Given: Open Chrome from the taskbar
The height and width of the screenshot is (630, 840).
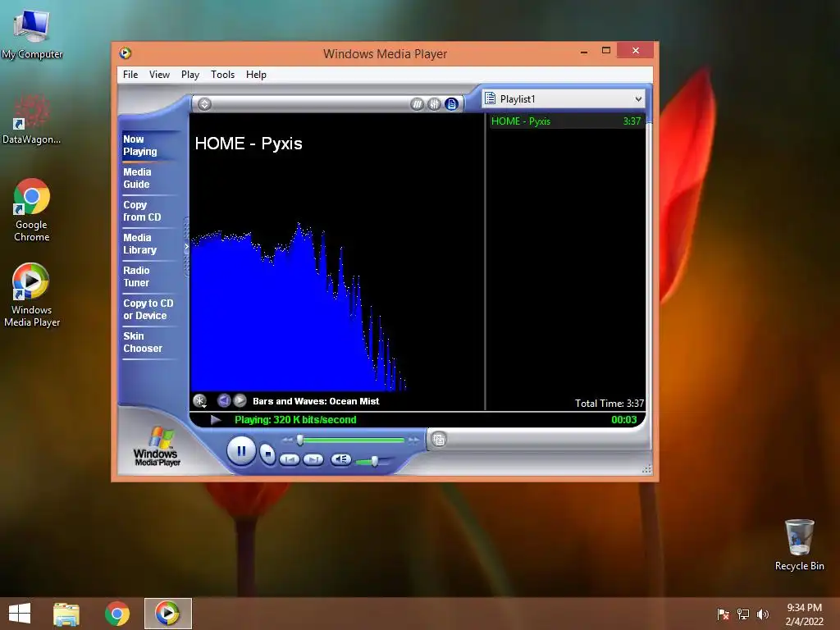Looking at the screenshot, I should [x=117, y=614].
